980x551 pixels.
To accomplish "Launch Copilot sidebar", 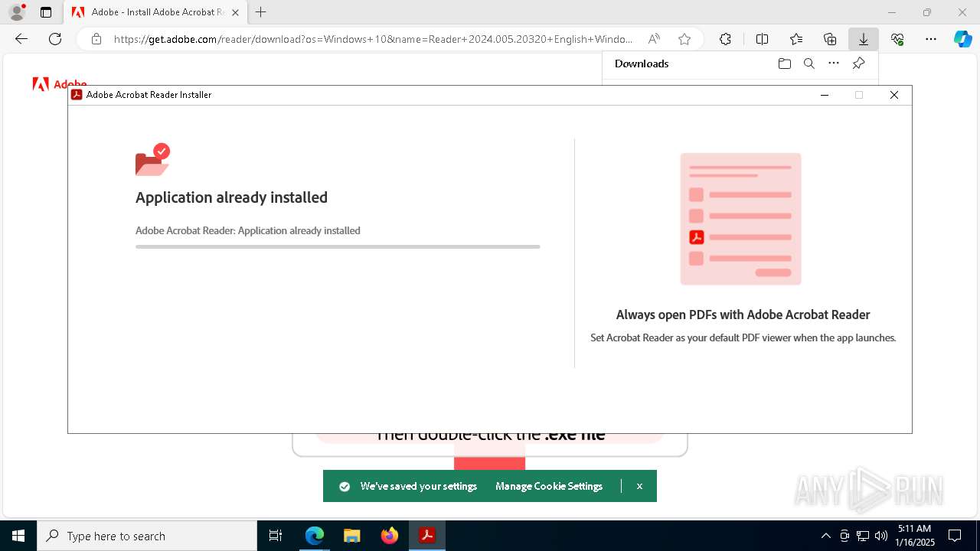I will (x=962, y=39).
